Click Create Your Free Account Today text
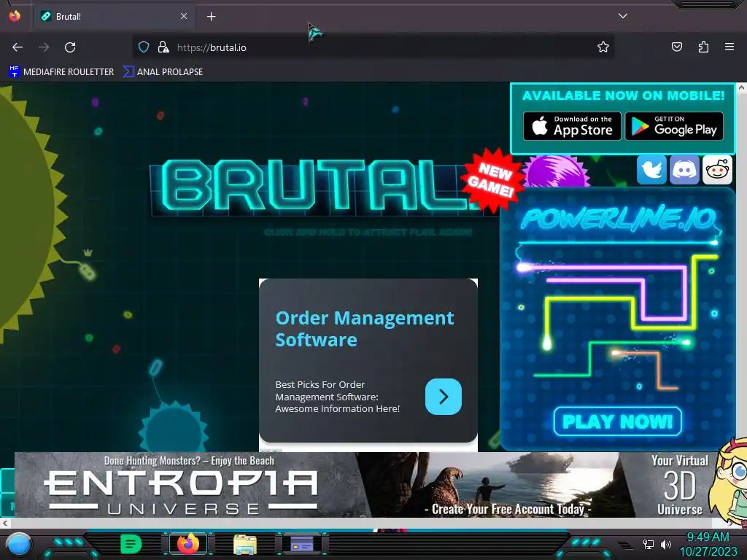The width and height of the screenshot is (747, 560). tap(508, 509)
